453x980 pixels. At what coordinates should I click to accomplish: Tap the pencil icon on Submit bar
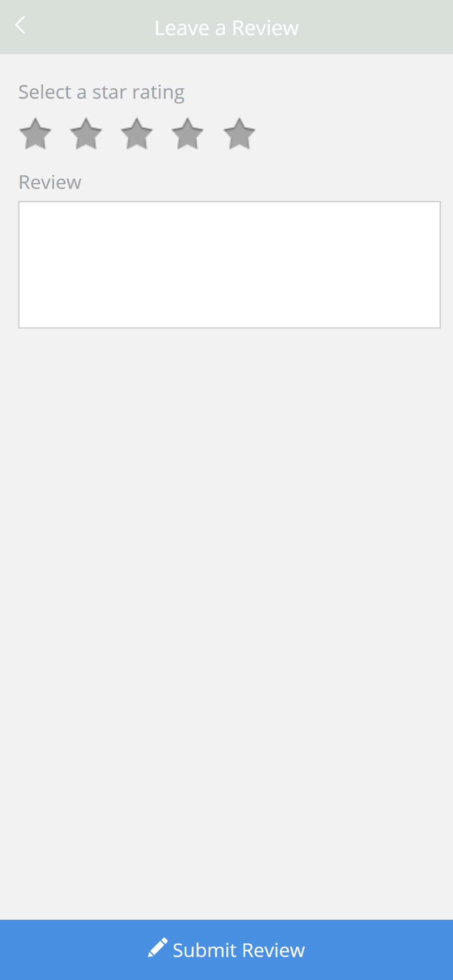(x=158, y=948)
